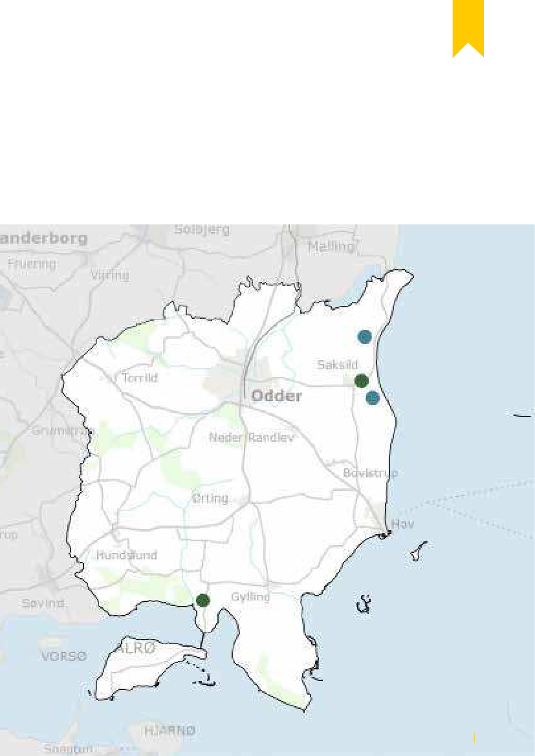The height and width of the screenshot is (756, 535).
Task: Select the Malling town label
Action: coord(331,246)
